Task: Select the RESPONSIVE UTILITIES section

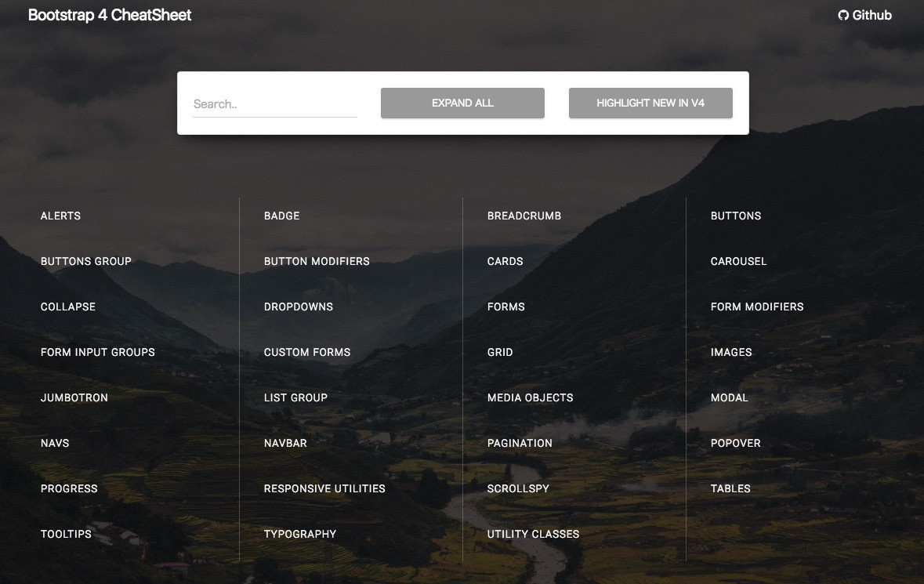Action: pos(324,488)
